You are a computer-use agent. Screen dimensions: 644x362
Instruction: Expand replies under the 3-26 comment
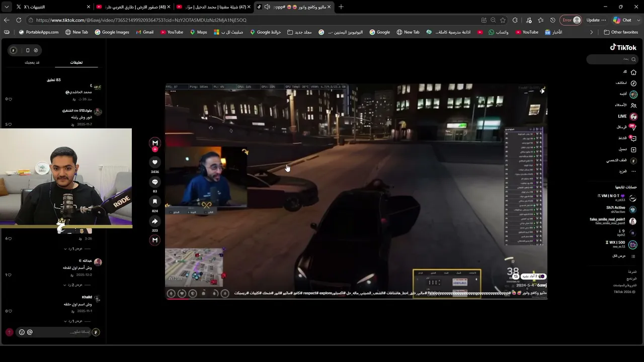pos(76,249)
